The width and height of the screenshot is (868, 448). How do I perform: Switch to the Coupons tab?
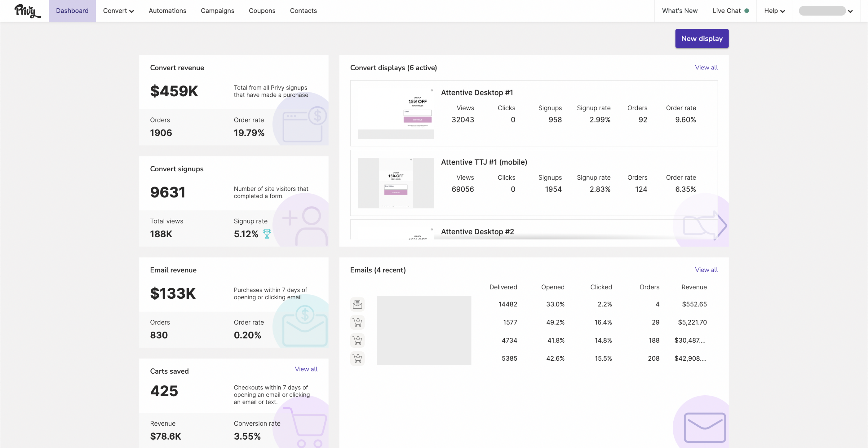pyautogui.click(x=262, y=11)
